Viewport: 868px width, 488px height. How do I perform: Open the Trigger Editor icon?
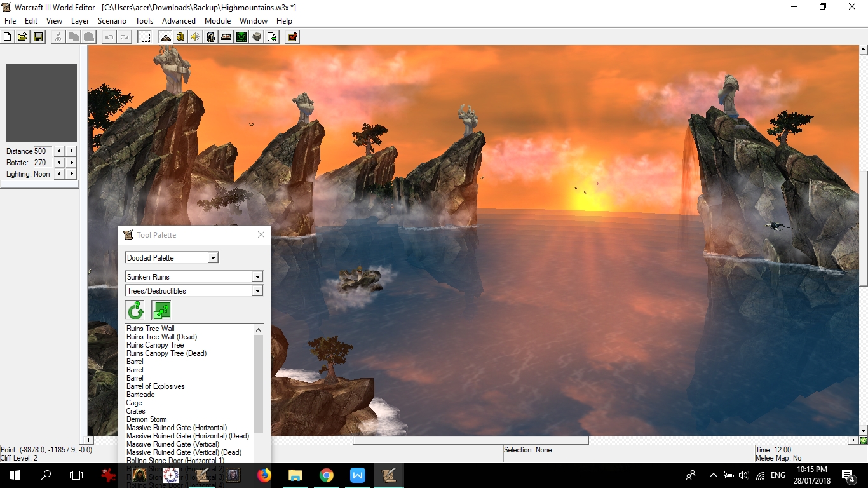pos(180,37)
